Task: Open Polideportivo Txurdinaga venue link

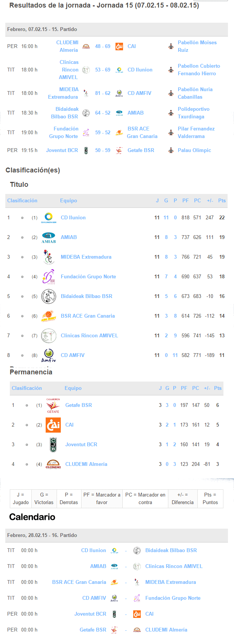Action: click(194, 113)
